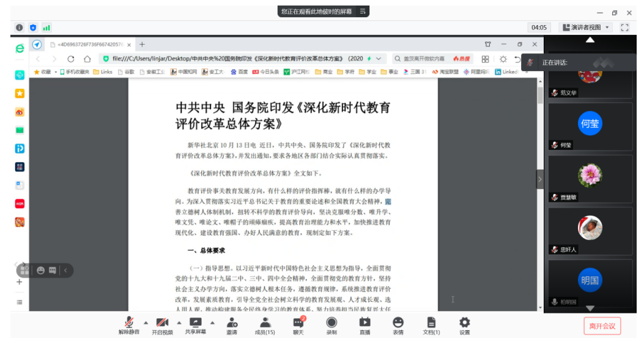Screen dimensions: 644x338
Task: Open the meeting info icon
Action: 20,28
